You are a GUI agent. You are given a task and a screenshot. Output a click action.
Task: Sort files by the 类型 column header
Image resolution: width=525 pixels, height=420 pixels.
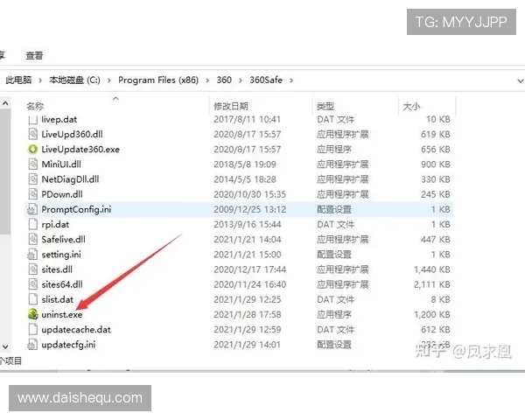click(x=325, y=107)
